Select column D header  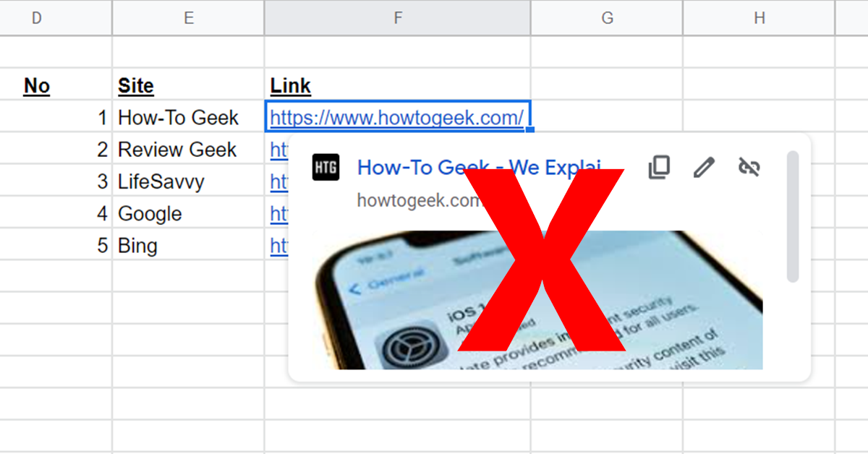(36, 18)
